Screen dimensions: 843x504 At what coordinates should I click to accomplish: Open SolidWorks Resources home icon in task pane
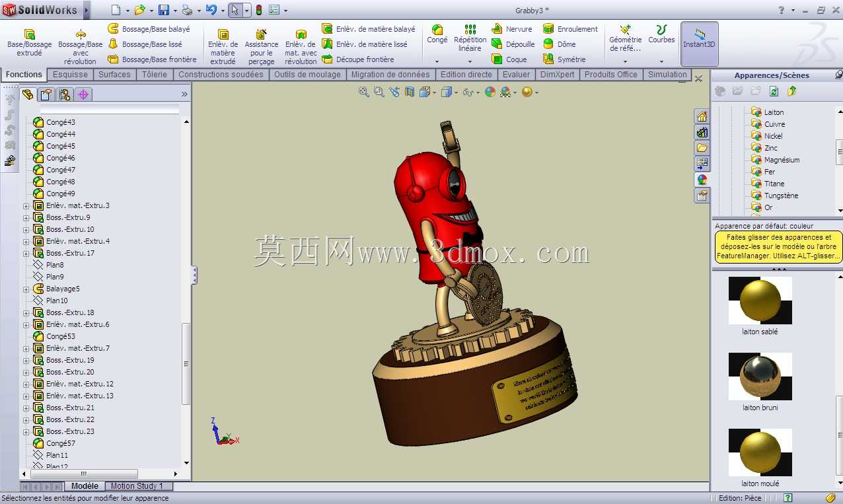tap(702, 116)
